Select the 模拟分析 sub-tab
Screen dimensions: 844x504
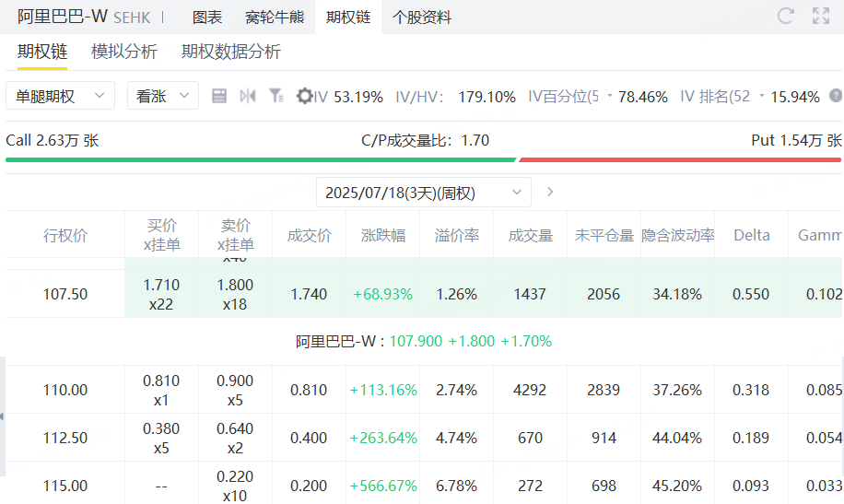point(124,52)
